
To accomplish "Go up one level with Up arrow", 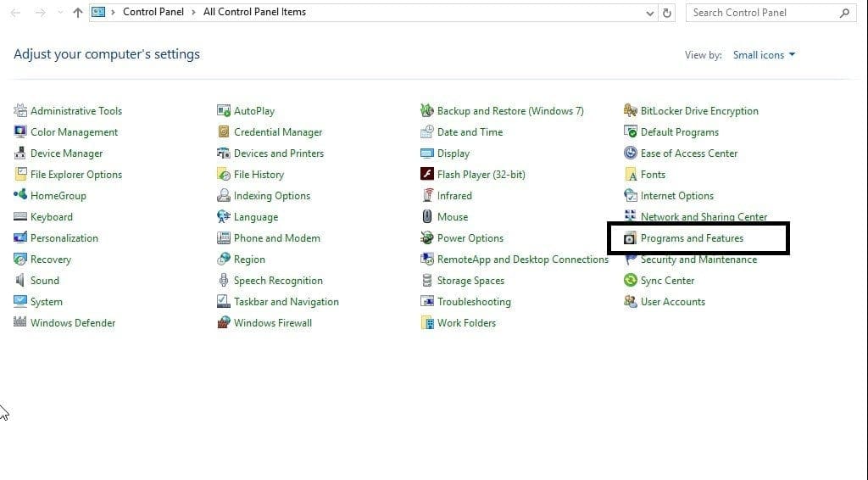I will point(77,12).
